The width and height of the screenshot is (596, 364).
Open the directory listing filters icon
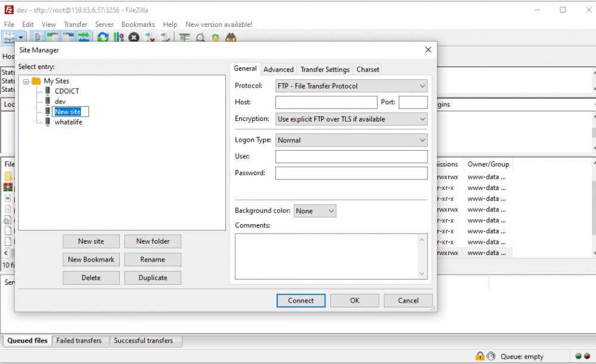(x=185, y=38)
